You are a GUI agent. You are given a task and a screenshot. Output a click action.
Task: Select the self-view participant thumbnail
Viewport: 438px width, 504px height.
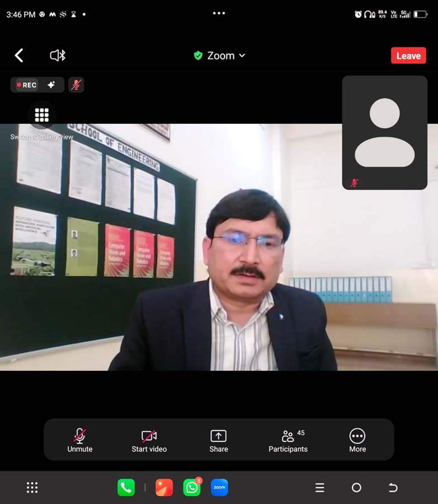(x=384, y=133)
